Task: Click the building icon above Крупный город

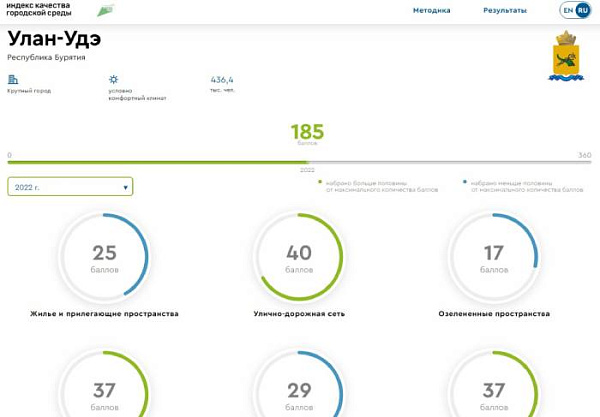Action: [13, 79]
